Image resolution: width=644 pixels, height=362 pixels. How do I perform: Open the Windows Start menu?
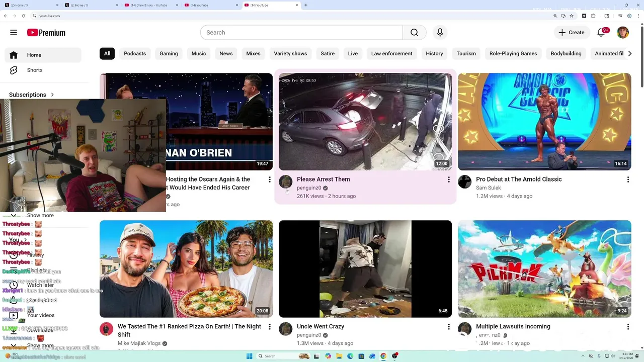(249, 356)
